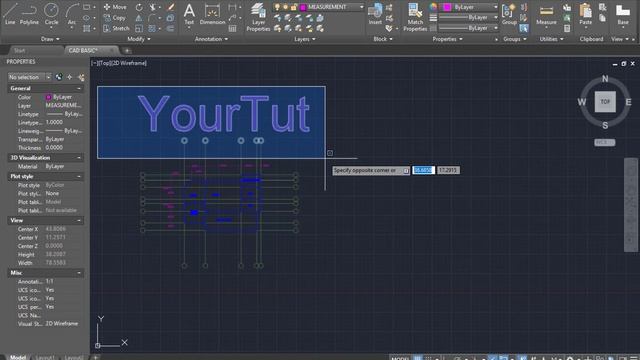Toggle the layer on/off lightbulb icon
The height and width of the screenshot is (360, 640).
tap(277, 7)
